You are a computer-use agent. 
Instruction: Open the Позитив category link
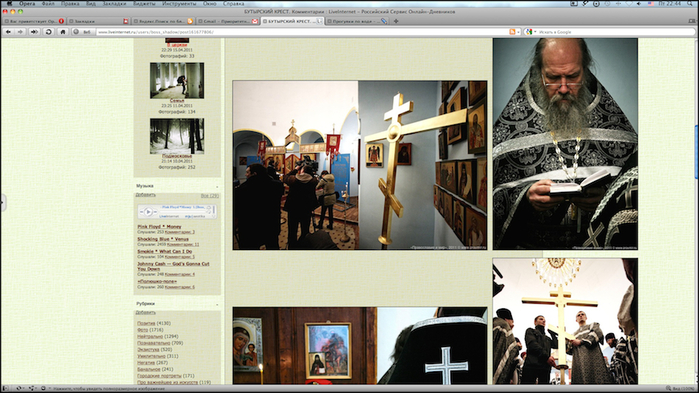(x=146, y=323)
